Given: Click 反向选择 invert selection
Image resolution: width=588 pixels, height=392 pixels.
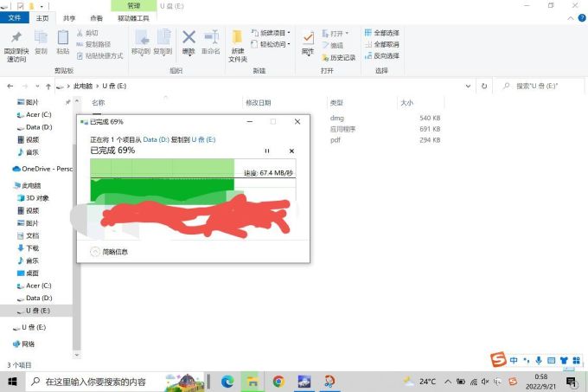Looking at the screenshot, I should pyautogui.click(x=381, y=56).
